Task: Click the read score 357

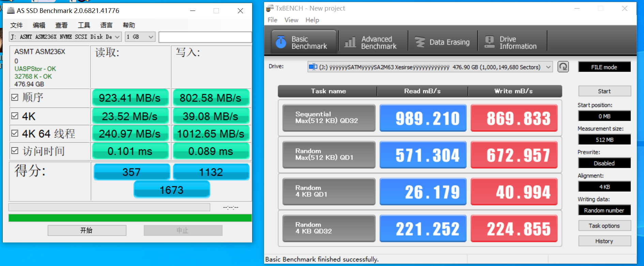Action: [x=132, y=172]
